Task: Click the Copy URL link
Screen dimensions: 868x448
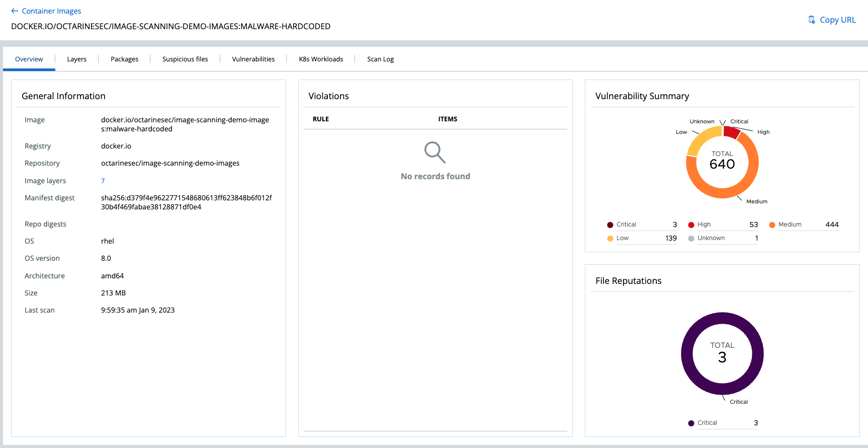Action: coord(837,20)
